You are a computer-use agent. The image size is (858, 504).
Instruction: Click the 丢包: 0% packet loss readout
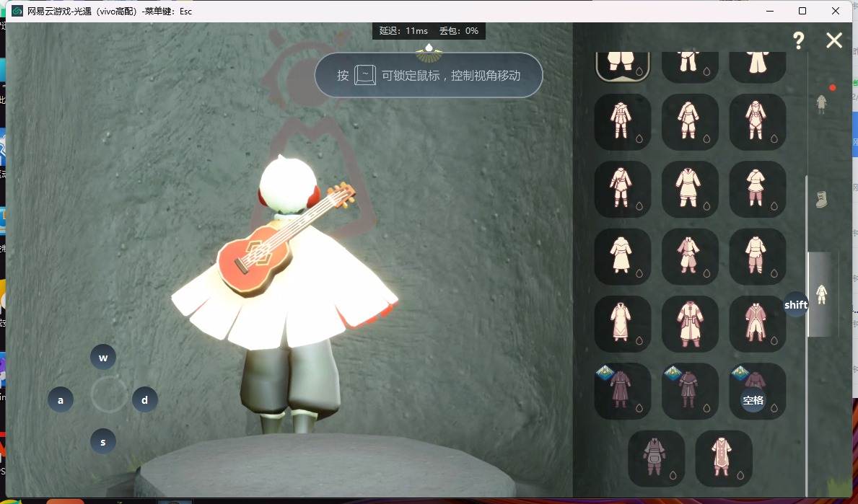458,30
